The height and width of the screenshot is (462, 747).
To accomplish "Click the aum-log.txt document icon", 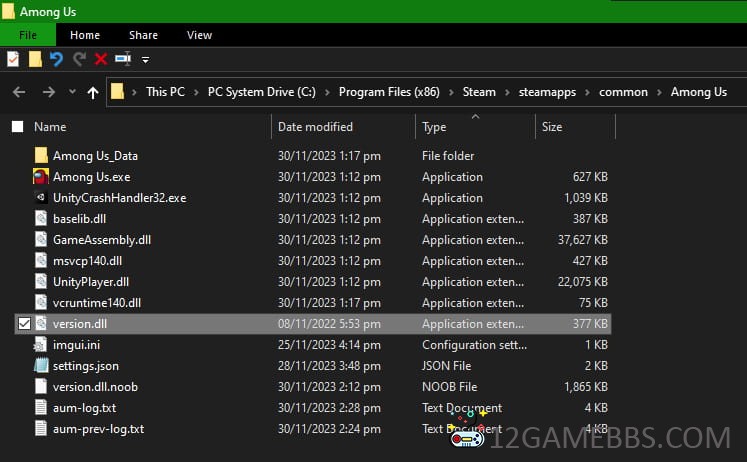I will [41, 408].
